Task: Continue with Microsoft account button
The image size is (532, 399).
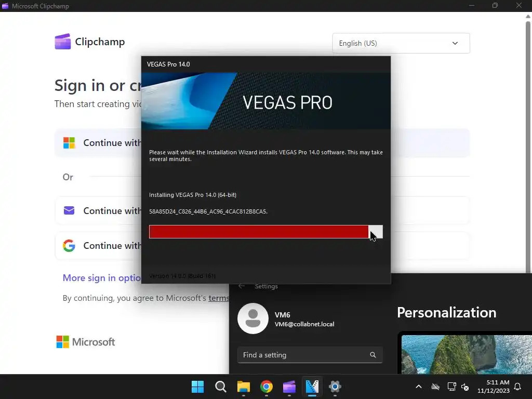Action: click(98, 143)
